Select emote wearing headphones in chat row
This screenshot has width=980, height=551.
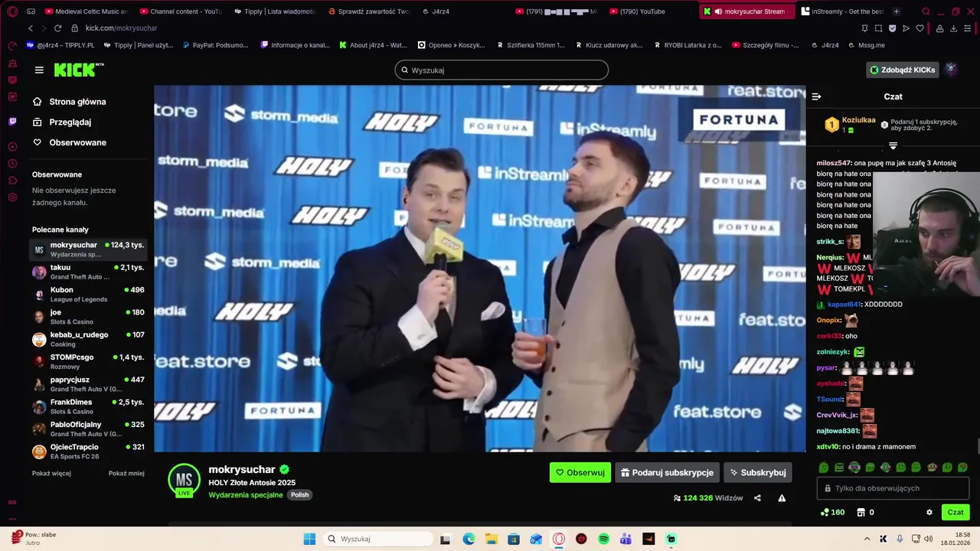(854, 468)
